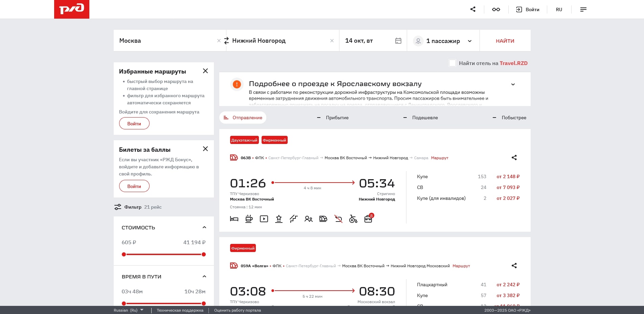
Task: Open the calendar date picker icon
Action: [398, 41]
